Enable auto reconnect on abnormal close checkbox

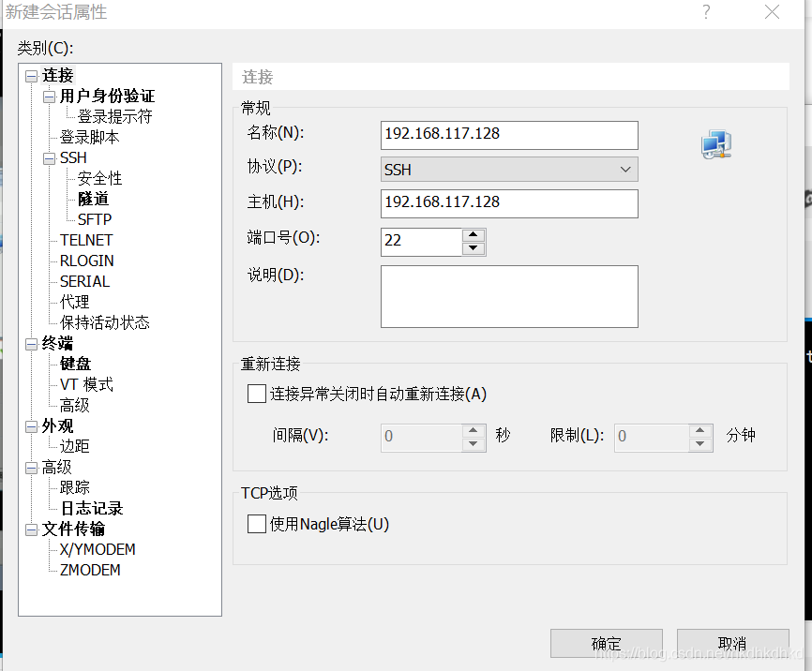click(257, 394)
